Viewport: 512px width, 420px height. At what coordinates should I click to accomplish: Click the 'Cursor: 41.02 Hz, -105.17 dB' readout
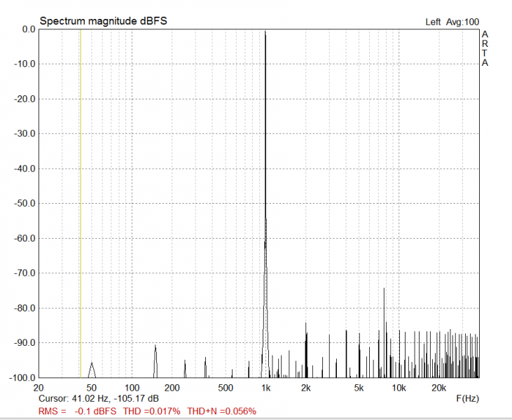point(99,398)
